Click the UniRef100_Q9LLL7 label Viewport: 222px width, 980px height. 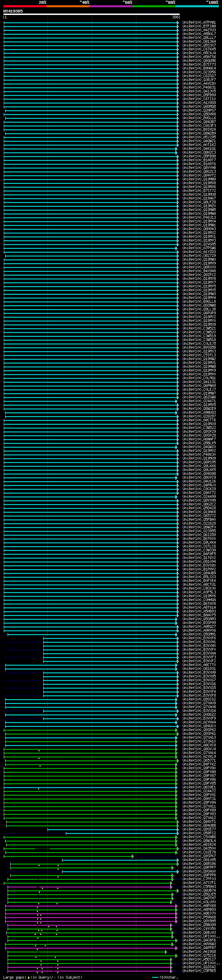pos(199,38)
